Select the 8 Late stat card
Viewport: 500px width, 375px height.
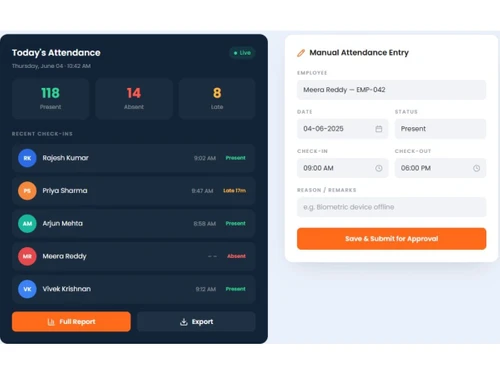[217, 99]
